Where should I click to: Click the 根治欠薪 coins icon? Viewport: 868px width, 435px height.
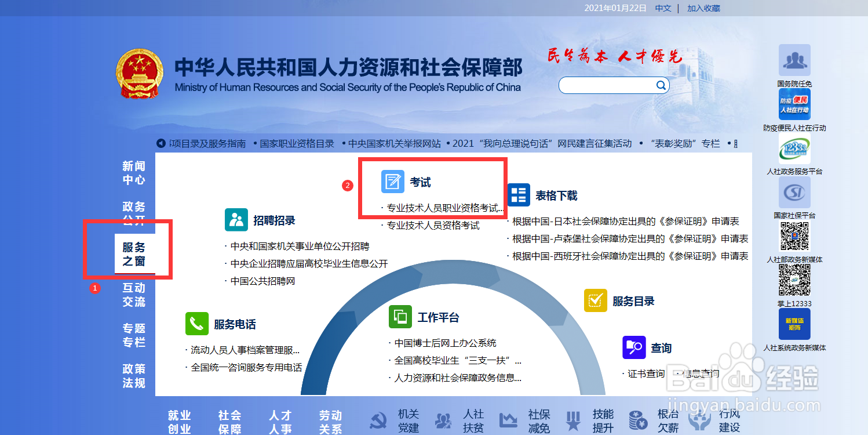point(638,421)
